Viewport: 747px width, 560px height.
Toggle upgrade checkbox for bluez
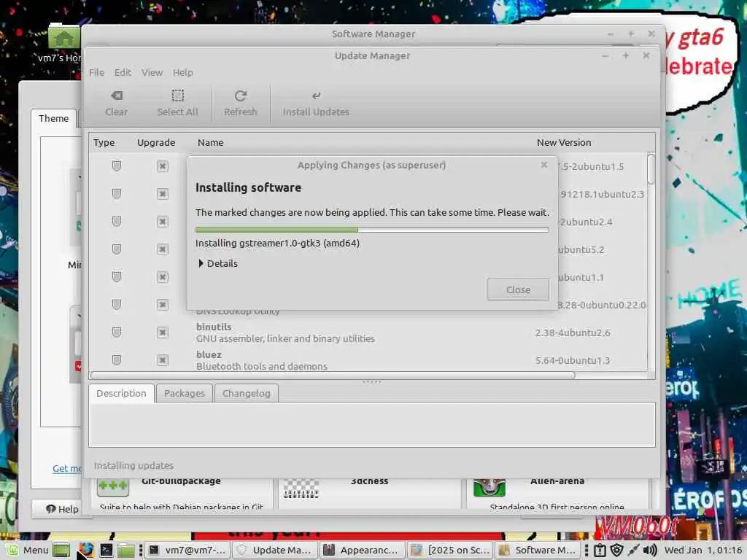tap(163, 359)
